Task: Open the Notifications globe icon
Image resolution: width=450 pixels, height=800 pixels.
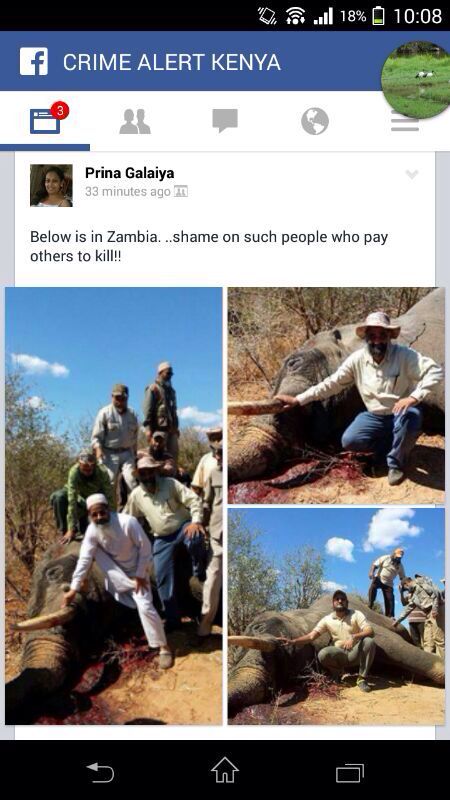Action: click(x=315, y=121)
